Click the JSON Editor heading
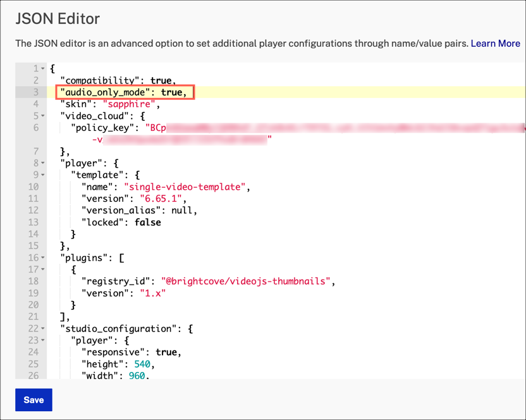The image size is (526, 420). coord(58,18)
